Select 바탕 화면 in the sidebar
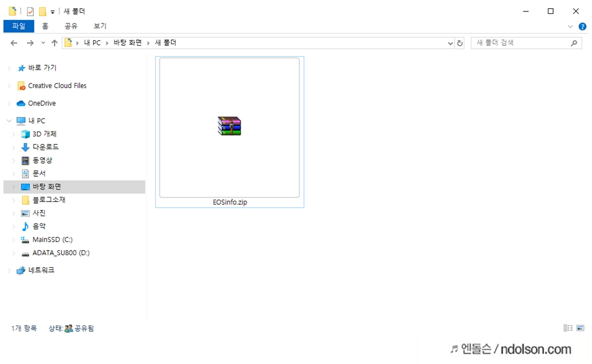 tap(74, 187)
